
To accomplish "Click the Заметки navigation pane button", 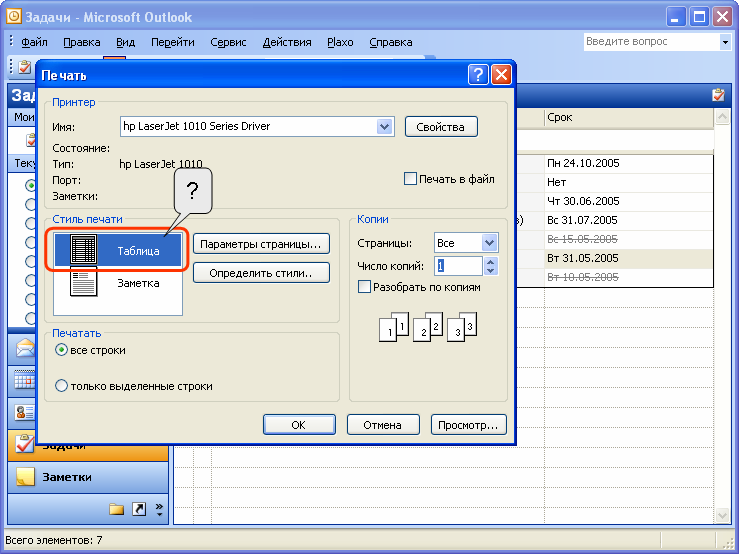I will [88, 477].
